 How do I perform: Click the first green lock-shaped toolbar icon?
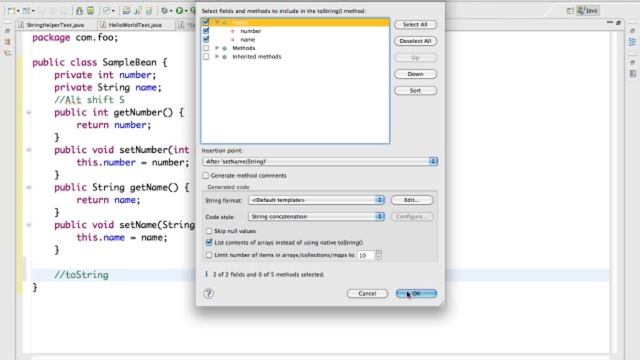79,11
